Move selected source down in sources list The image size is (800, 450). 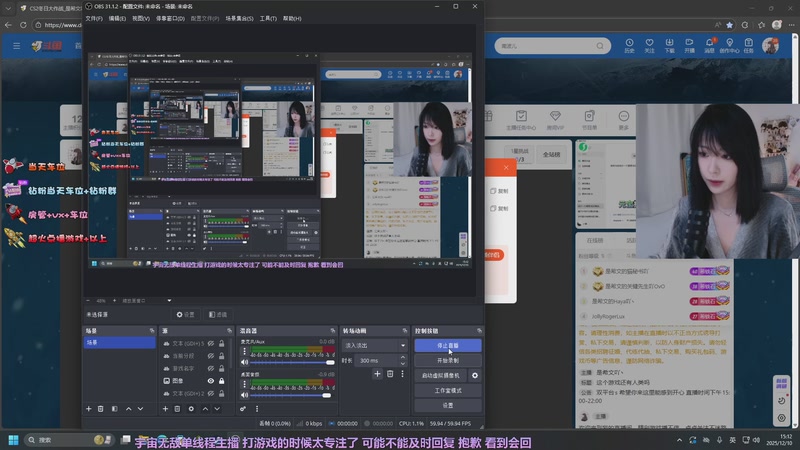[x=217, y=409]
